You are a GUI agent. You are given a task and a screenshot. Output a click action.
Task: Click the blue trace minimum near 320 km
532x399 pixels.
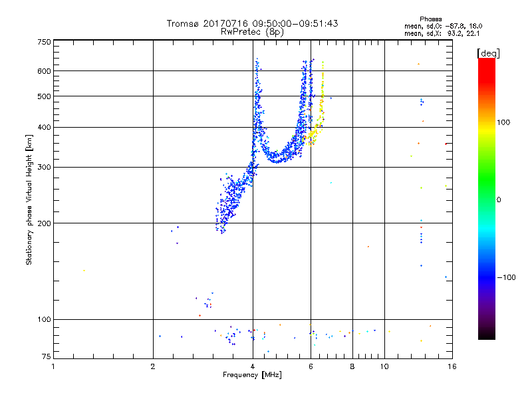pyautogui.click(x=277, y=160)
